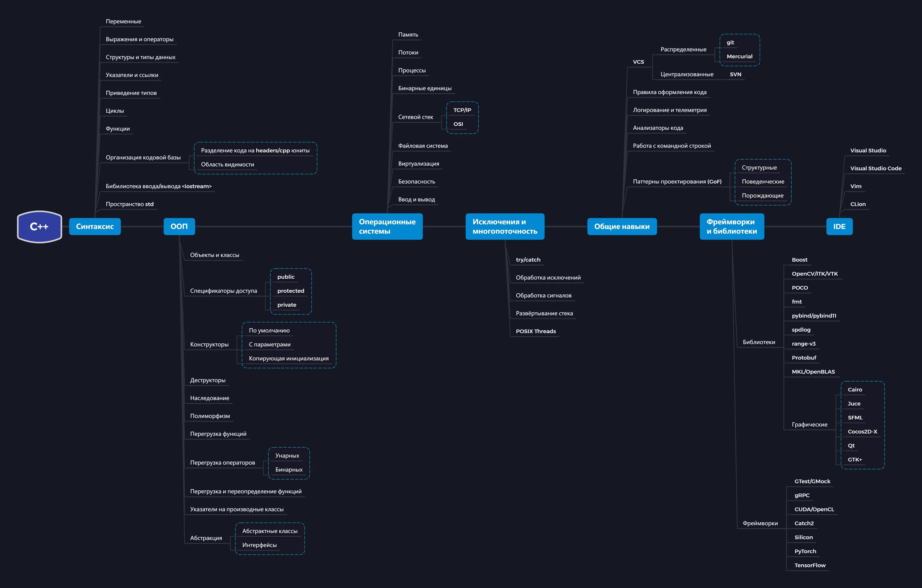Click the C++ root node badge
Viewport: 922px width, 588px height.
pyautogui.click(x=39, y=227)
